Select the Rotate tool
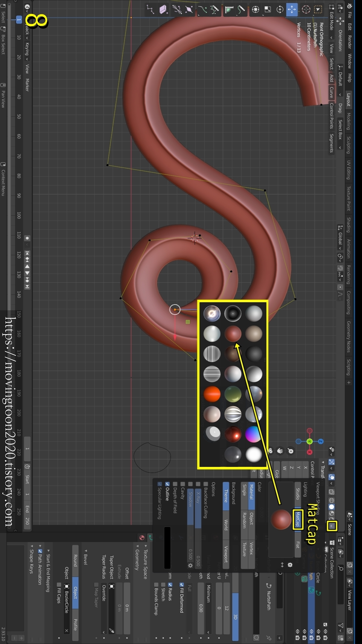The image size is (362, 644). [280, 9]
